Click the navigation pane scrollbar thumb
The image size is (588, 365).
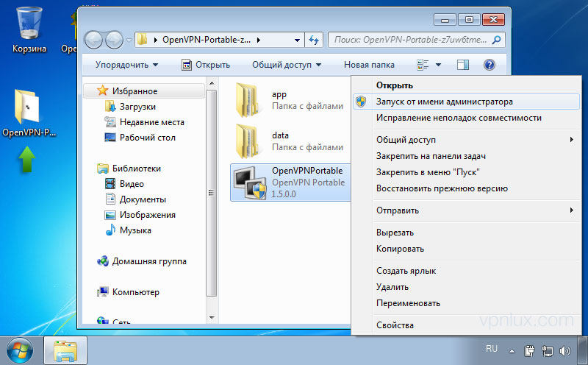(x=212, y=193)
